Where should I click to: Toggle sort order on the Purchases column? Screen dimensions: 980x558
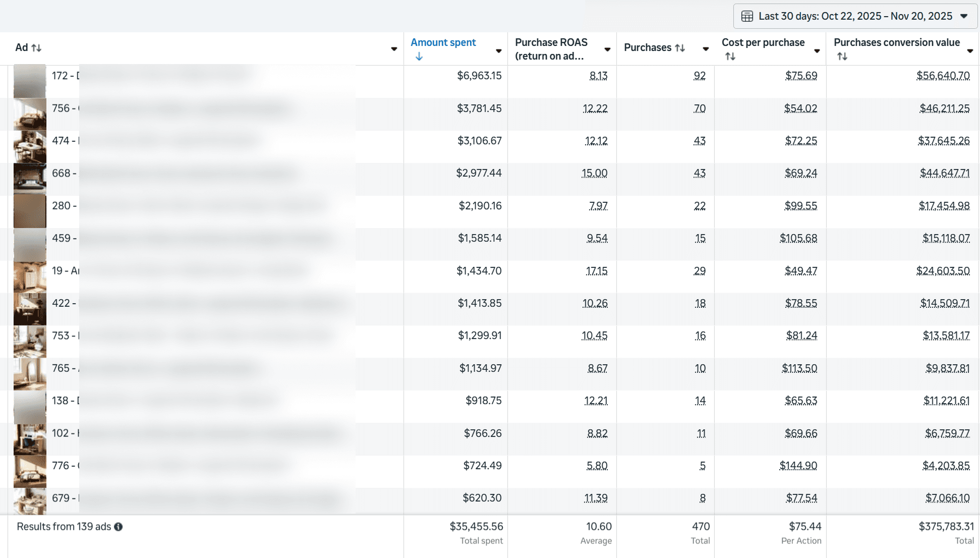coord(680,47)
